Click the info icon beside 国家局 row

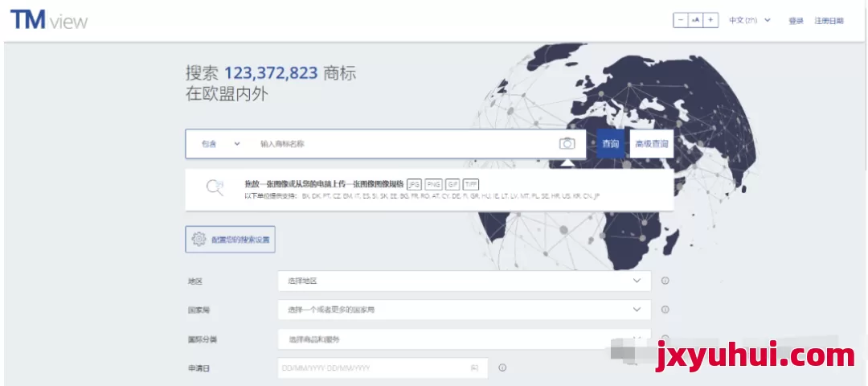[x=665, y=310]
